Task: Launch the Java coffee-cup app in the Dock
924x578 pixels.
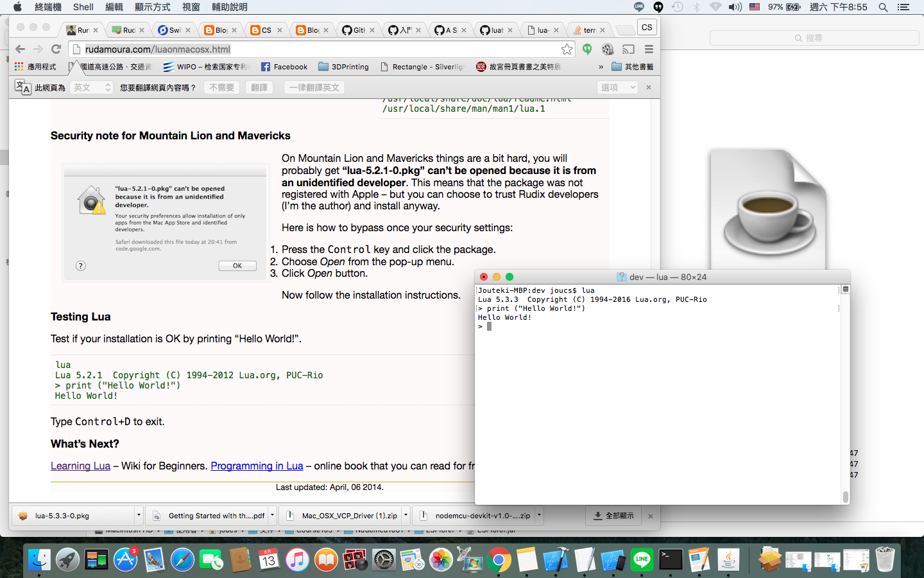Action: pyautogui.click(x=728, y=559)
